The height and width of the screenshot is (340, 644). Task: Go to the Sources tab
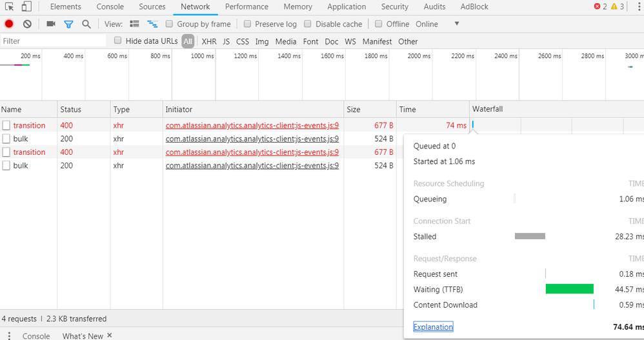click(152, 6)
